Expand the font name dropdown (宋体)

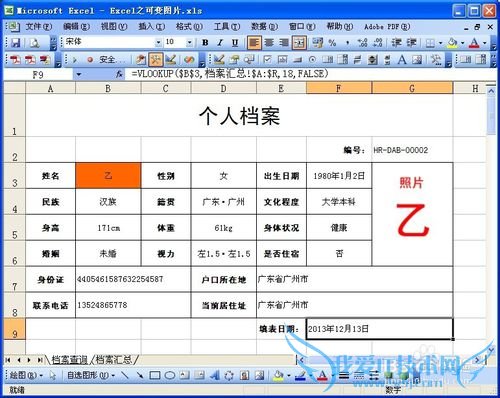coord(158,42)
